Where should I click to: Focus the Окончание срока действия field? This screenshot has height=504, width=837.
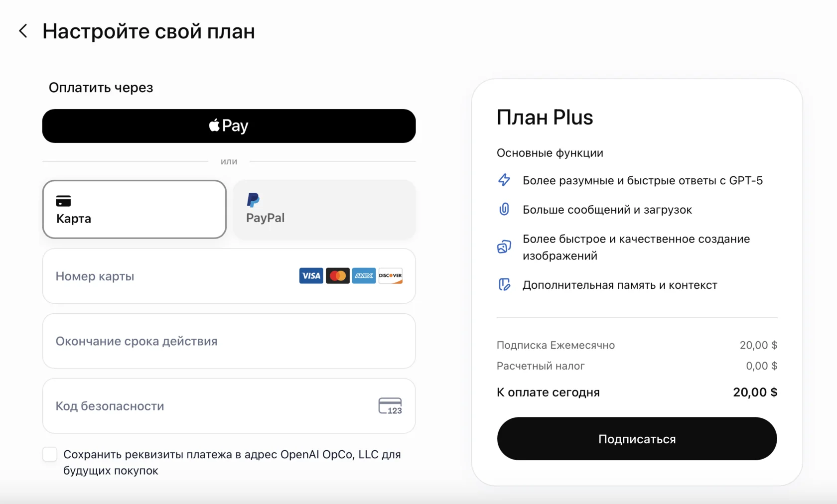point(229,341)
